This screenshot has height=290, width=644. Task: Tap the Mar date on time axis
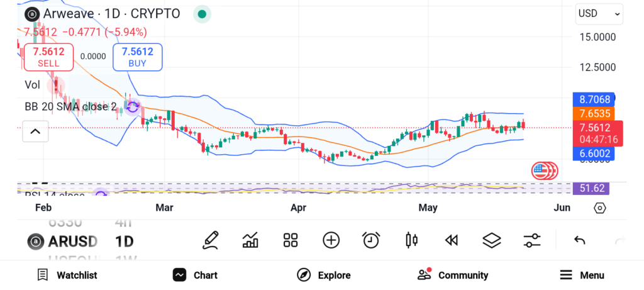pyautogui.click(x=164, y=208)
